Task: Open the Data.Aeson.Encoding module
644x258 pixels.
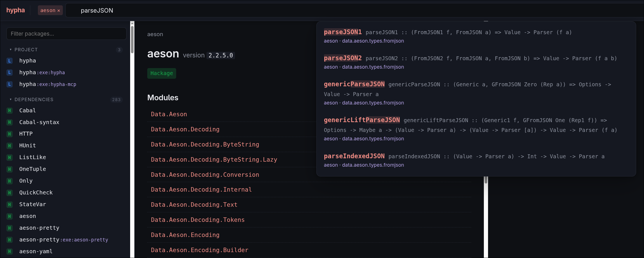Action: 185,235
